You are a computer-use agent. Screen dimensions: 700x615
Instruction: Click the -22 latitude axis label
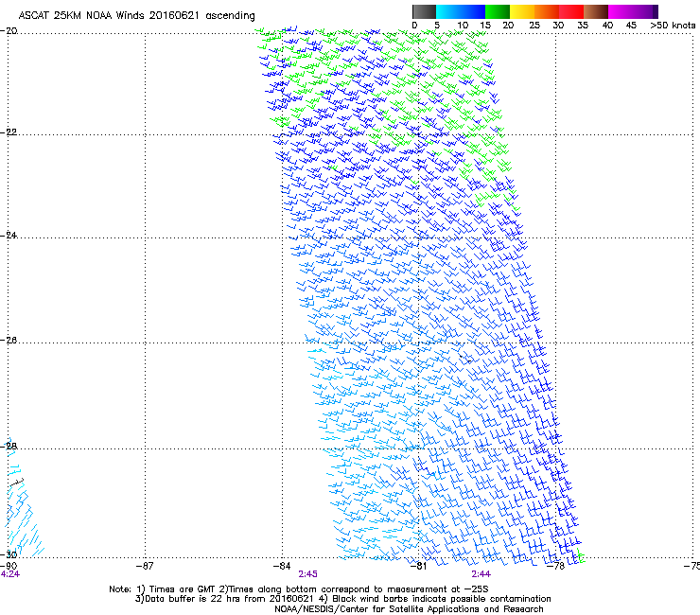tap(9, 132)
